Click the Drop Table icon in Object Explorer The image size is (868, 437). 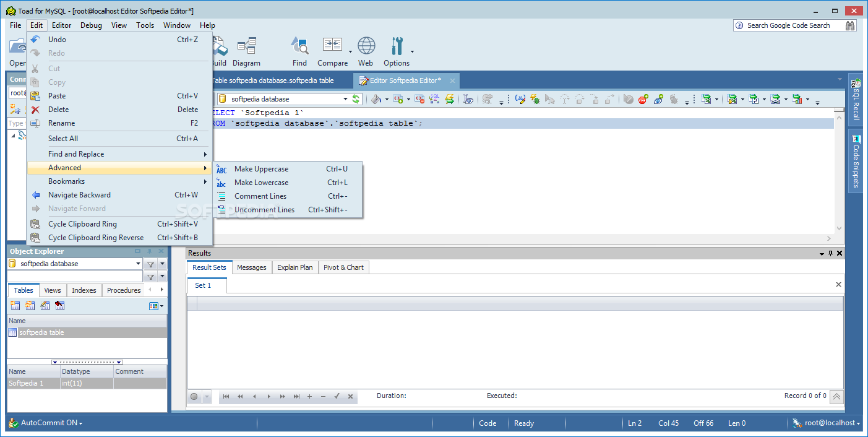(59, 306)
